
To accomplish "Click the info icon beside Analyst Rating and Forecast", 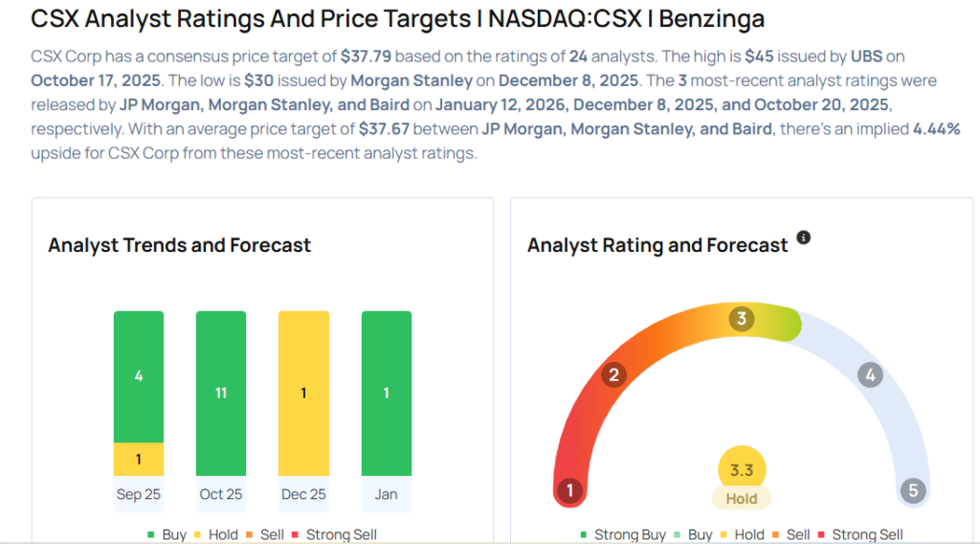I will click(x=803, y=238).
